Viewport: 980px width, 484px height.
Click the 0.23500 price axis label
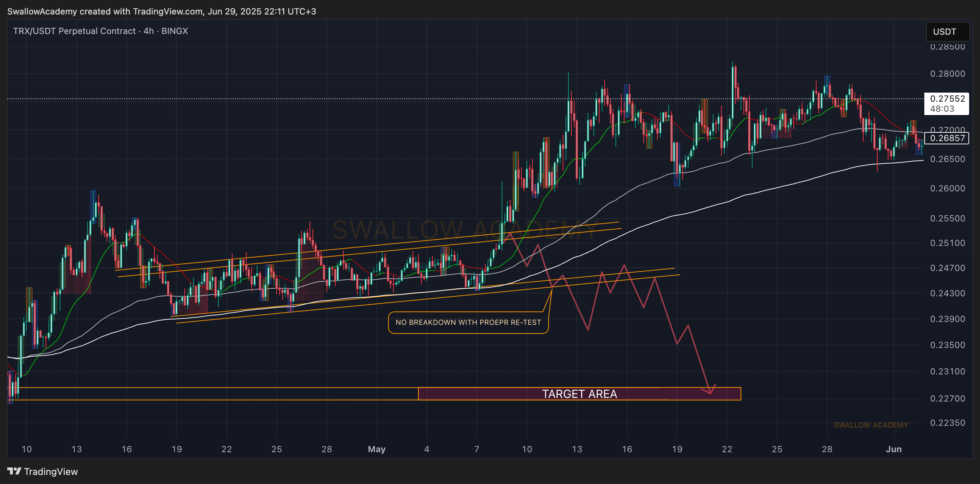coord(947,345)
